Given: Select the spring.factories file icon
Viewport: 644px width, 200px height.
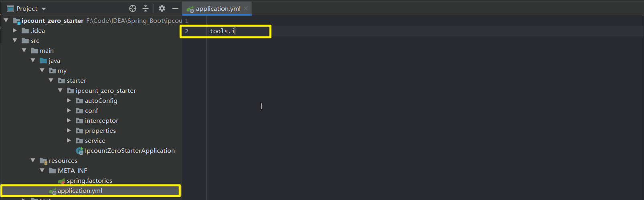Looking at the screenshot, I should (61, 181).
